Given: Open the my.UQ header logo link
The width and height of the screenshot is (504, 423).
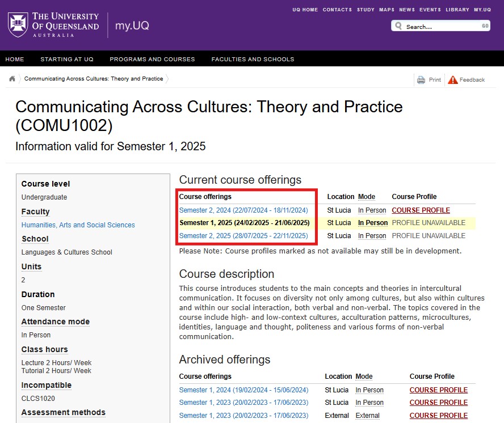Looking at the screenshot, I should pyautogui.click(x=132, y=26).
